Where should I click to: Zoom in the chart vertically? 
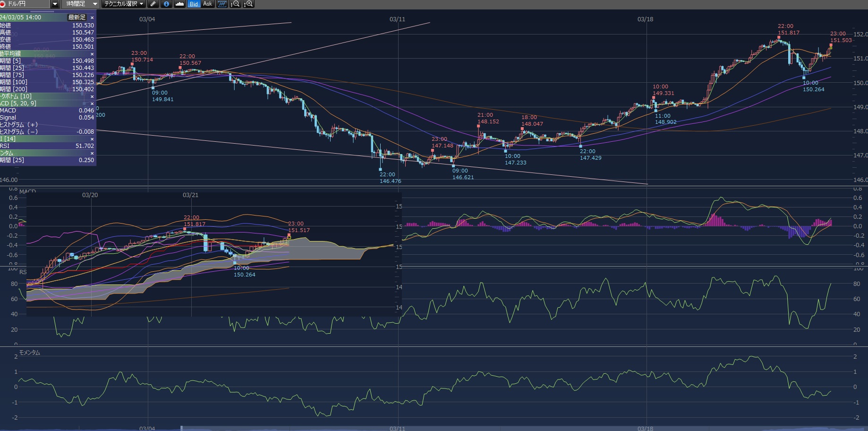coord(248,4)
